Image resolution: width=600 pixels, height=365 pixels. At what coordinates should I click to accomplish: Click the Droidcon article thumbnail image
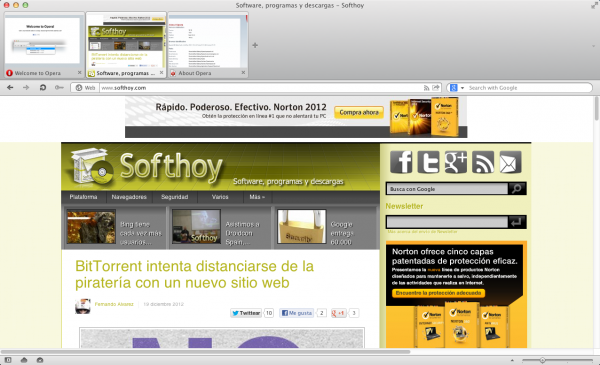click(196, 227)
